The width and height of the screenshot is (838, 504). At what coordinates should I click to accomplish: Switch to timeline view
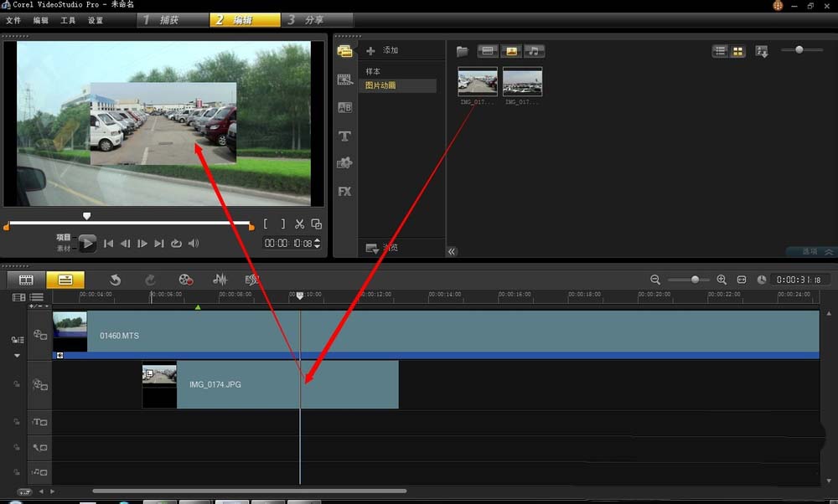(65, 280)
